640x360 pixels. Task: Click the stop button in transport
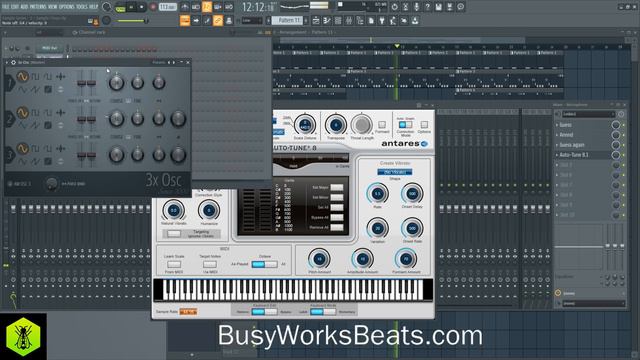(x=141, y=7)
